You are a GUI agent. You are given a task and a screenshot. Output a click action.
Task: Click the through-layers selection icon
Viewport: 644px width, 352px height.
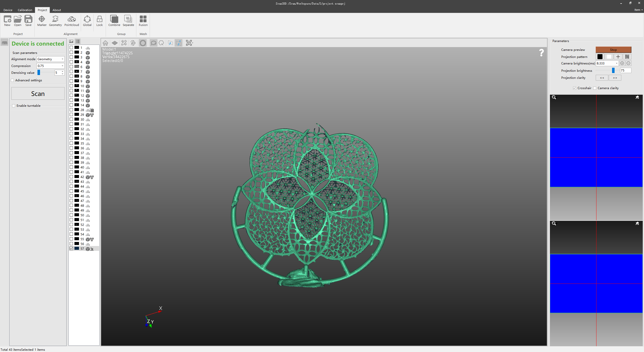(179, 43)
